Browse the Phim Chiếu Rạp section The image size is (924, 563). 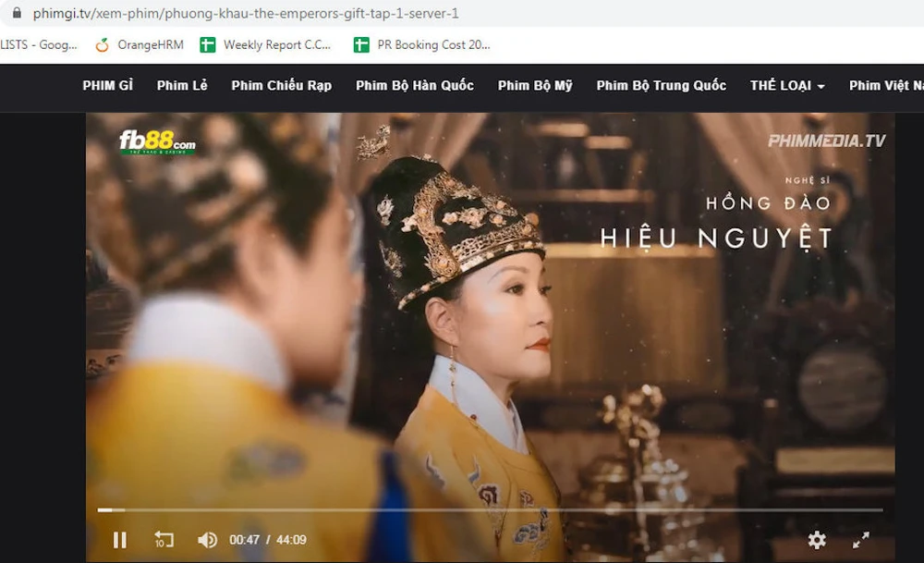click(281, 85)
